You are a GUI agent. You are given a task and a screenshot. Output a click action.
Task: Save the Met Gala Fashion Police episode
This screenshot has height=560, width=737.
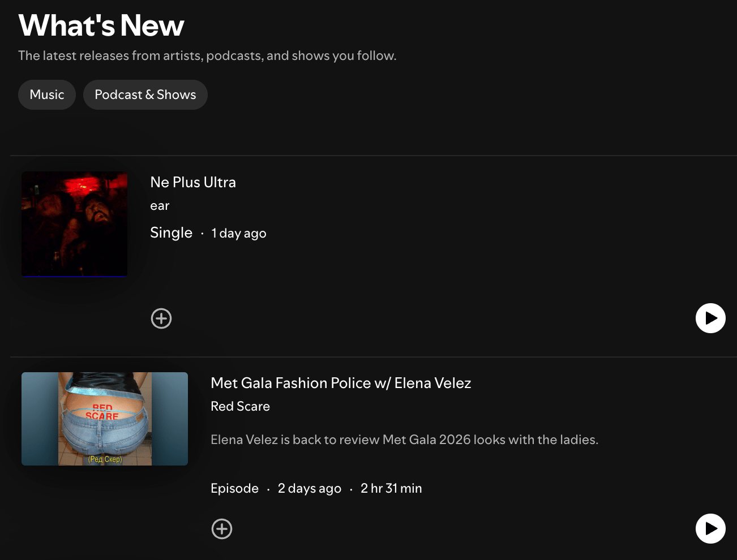pos(222,529)
